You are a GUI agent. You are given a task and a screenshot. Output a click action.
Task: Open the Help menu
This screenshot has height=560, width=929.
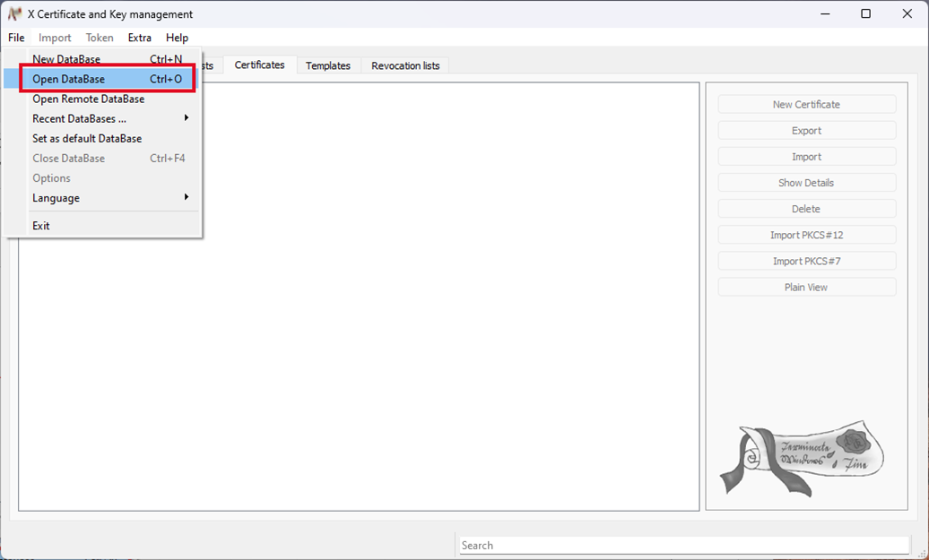point(177,38)
